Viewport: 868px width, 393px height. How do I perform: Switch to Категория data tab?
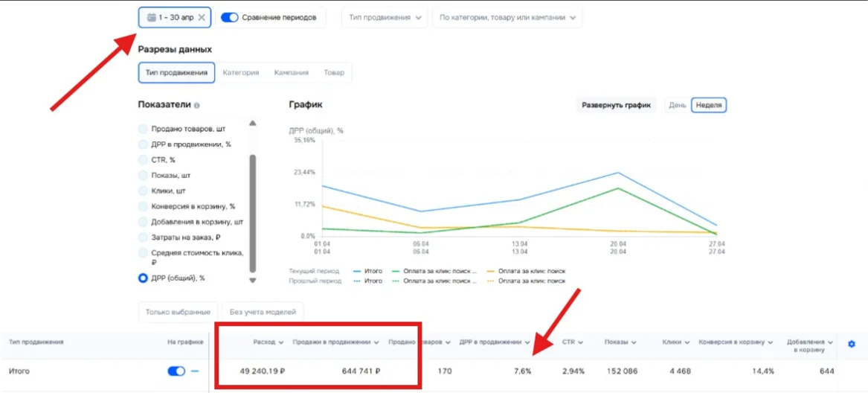[241, 73]
